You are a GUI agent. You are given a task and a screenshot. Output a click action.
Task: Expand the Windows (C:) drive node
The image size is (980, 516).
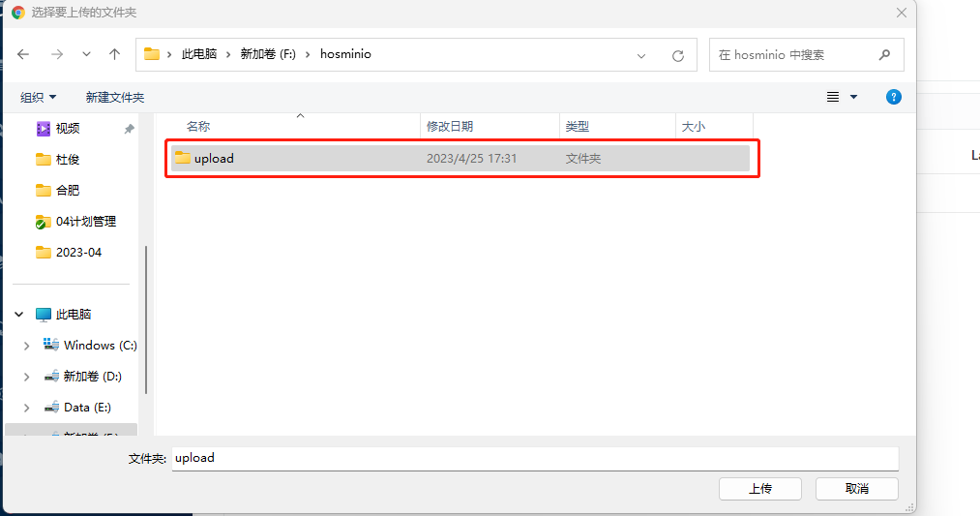click(26, 346)
